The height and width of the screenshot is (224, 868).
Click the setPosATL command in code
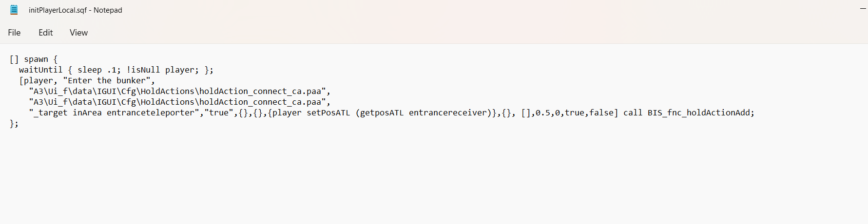(328, 113)
